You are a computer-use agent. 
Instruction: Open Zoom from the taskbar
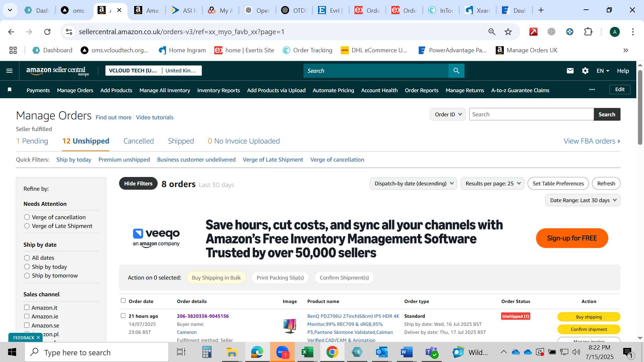point(282,352)
